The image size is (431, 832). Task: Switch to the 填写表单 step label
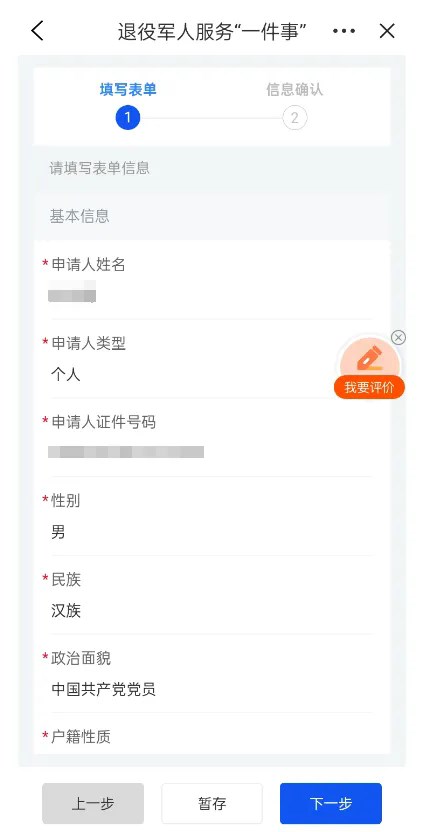[x=128, y=89]
